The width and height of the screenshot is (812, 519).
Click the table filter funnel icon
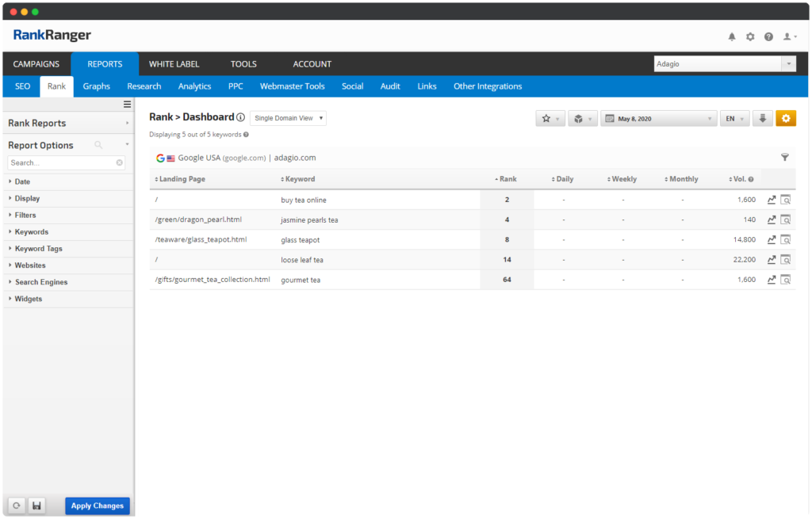(x=784, y=158)
